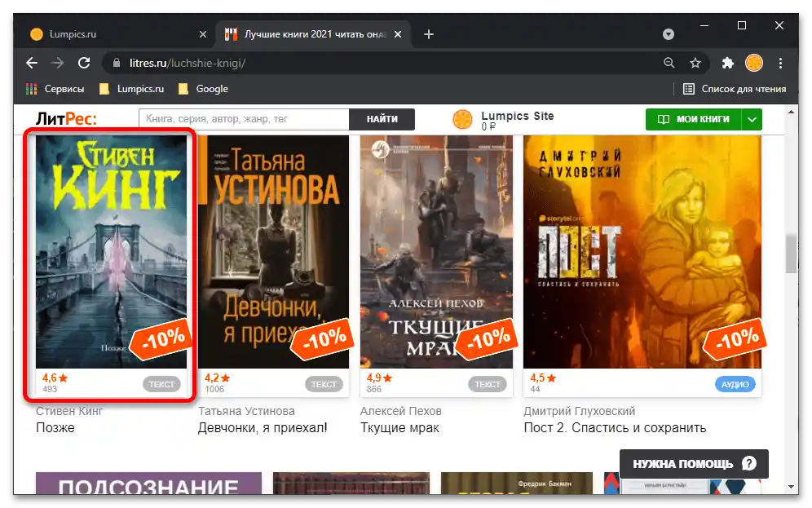Click the ЛитРес logo
The height and width of the screenshot is (508, 812).
(66, 119)
